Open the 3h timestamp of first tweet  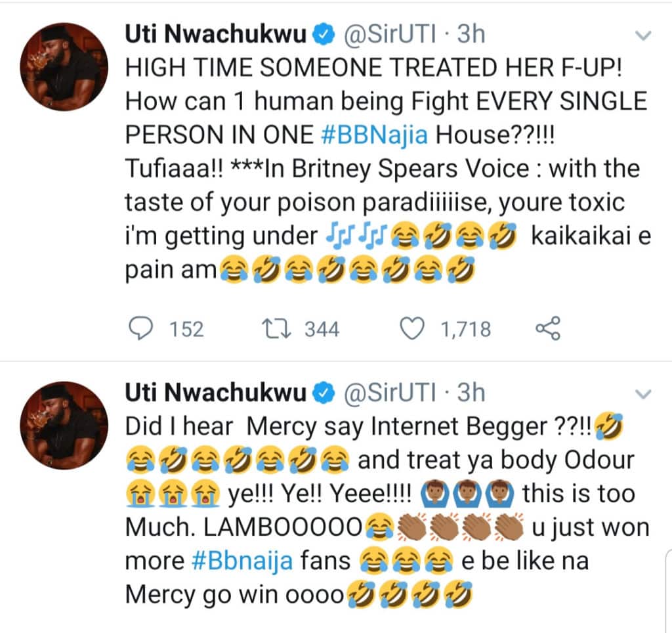pyautogui.click(x=471, y=34)
